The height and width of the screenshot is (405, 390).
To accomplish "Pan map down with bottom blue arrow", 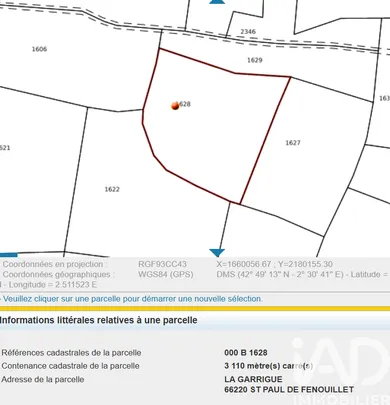I will (217, 253).
